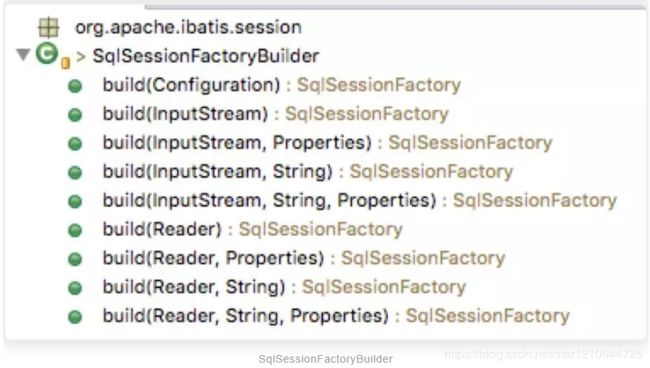Click the green class icon for SqlSessionFactoryBuilder
Screen dimensions: 650x368
point(47,53)
